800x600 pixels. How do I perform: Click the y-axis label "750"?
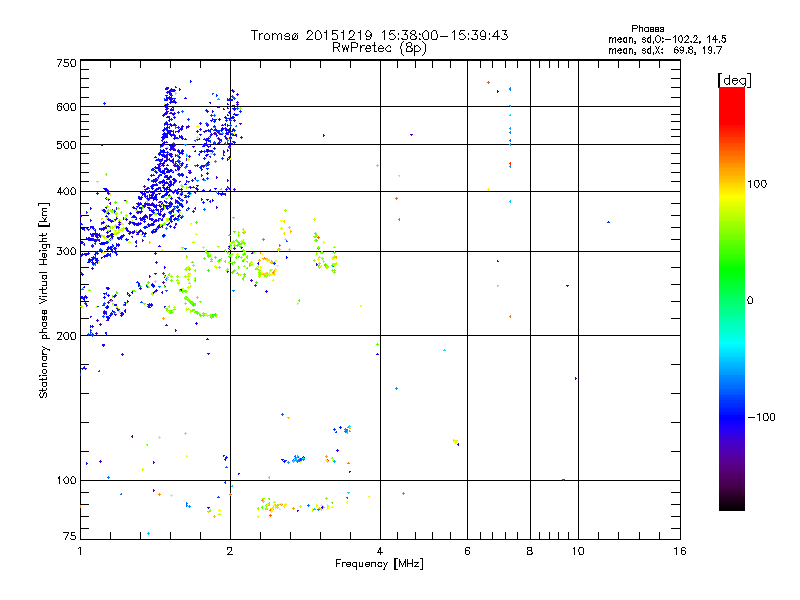(x=66, y=63)
